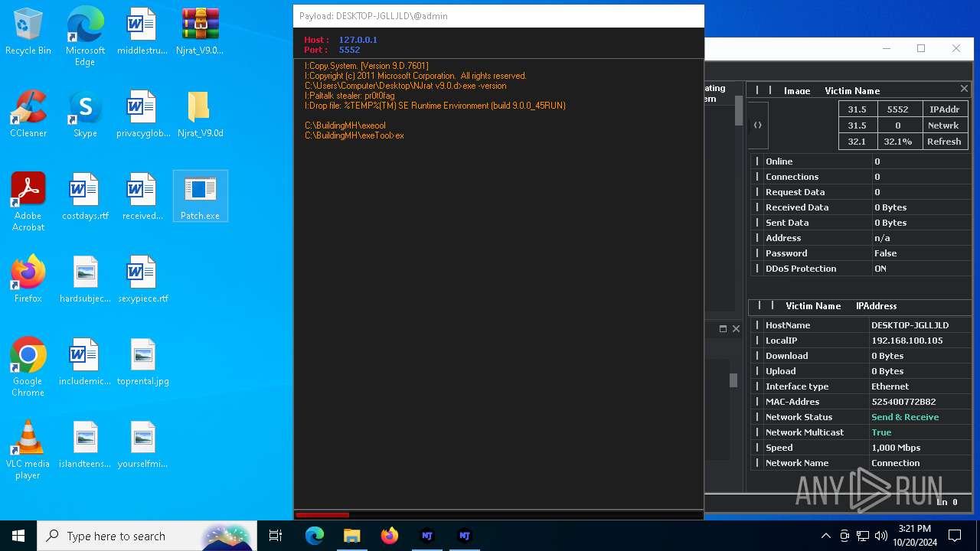The height and width of the screenshot is (551, 980).
Task: Open Firefox from the taskbar
Action: (389, 536)
